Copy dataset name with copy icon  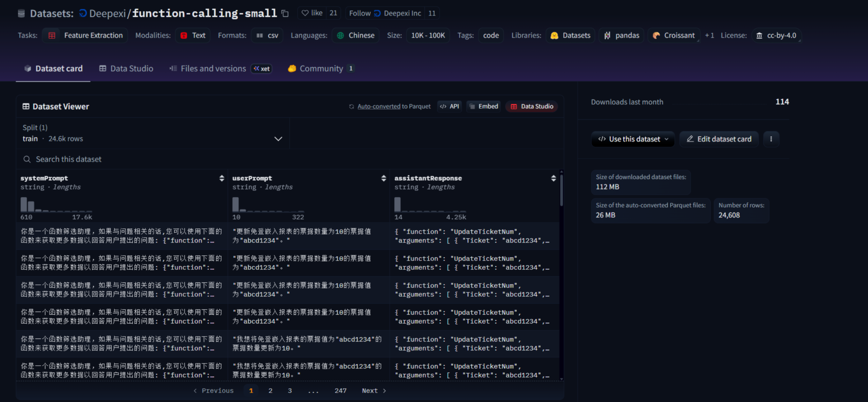285,13
